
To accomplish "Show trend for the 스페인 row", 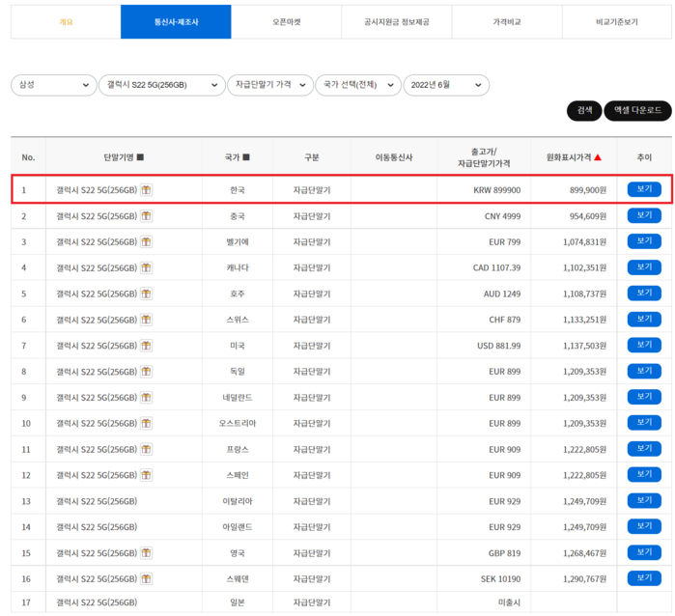I will [x=644, y=474].
